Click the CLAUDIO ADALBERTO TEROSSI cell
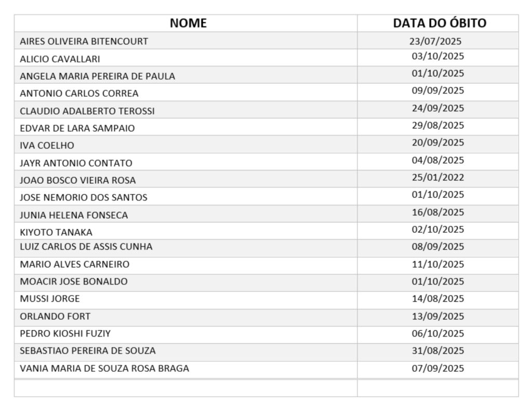Image resolution: width=532 pixels, height=405 pixels. click(87, 111)
